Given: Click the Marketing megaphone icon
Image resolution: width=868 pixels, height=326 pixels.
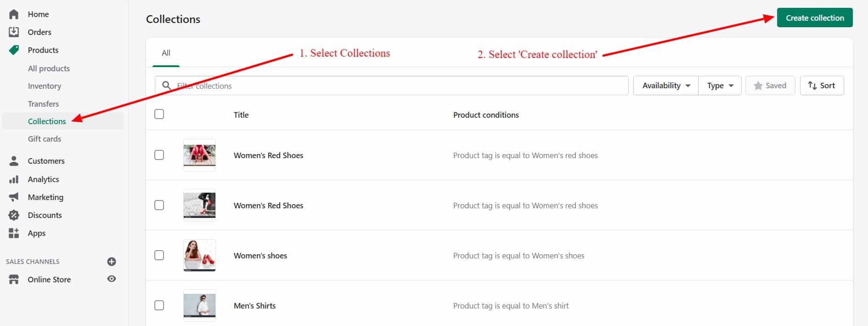Looking at the screenshot, I should coord(14,197).
